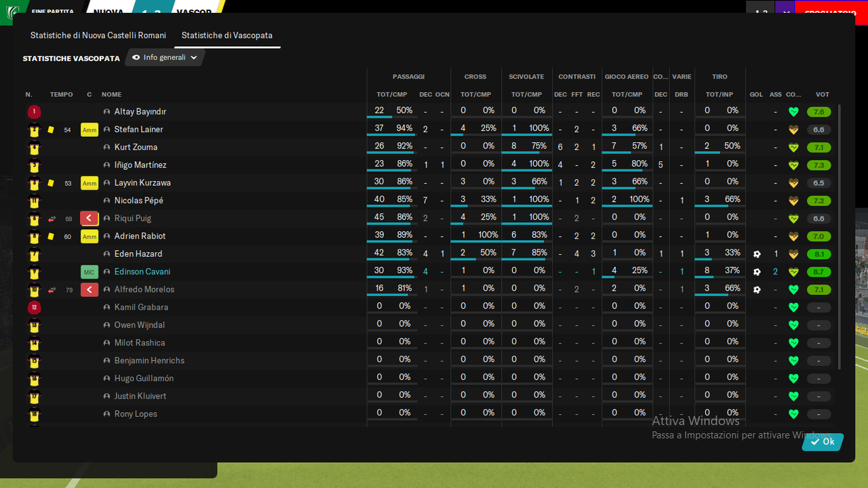The width and height of the screenshot is (868, 488).
Task: Click the red substituted-off badge for Alfredo Morelos
Action: (x=90, y=290)
